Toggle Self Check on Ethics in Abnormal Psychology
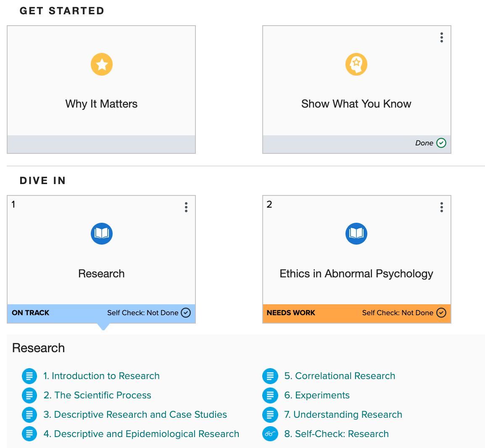This screenshot has height=448, width=485. click(x=440, y=313)
